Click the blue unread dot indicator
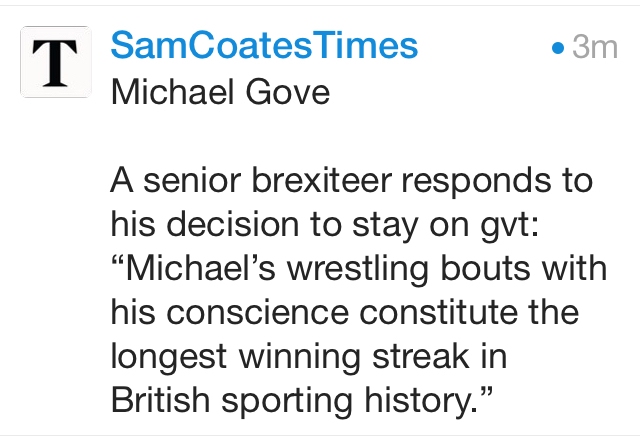Viewport: 640px width, 446px height. coord(558,48)
